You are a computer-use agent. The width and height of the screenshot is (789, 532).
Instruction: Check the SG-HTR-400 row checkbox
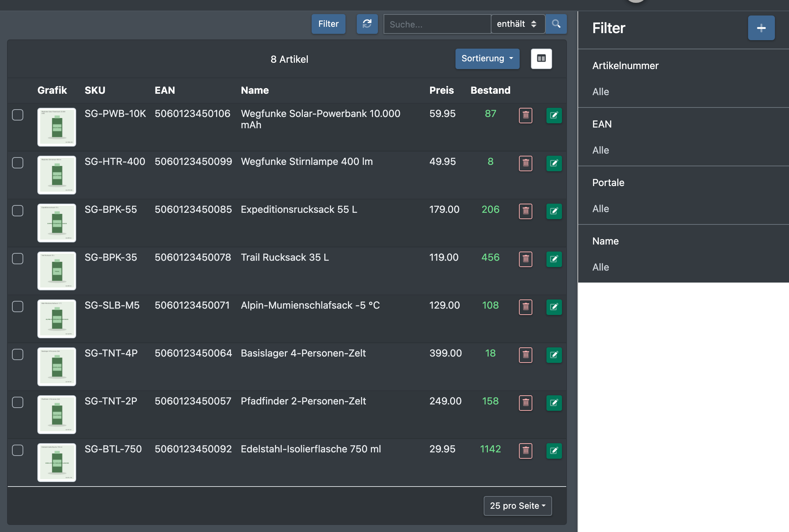(x=18, y=163)
